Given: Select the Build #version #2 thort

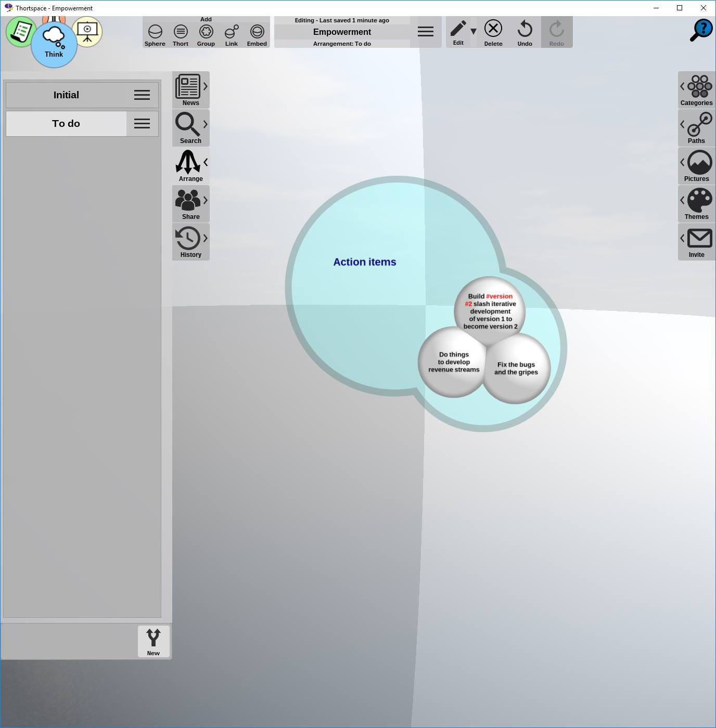Looking at the screenshot, I should click(x=490, y=311).
